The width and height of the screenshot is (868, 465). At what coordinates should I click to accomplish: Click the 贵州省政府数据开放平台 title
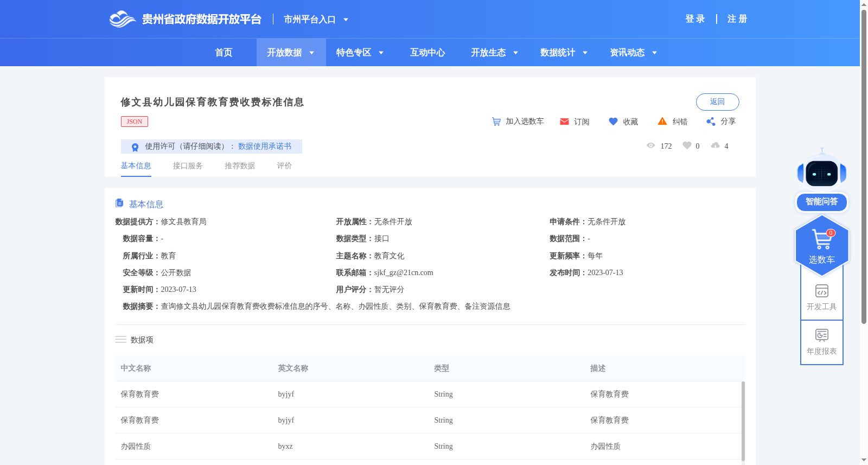tap(202, 20)
